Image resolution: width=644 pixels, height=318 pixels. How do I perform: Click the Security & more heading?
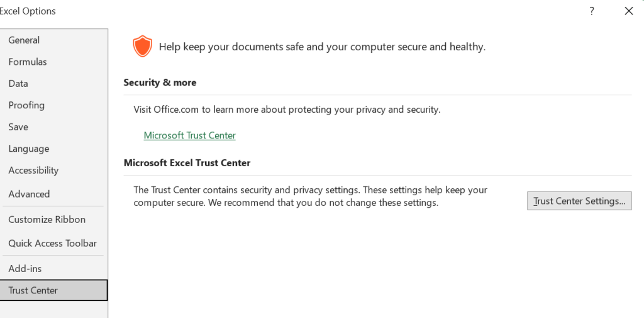160,82
